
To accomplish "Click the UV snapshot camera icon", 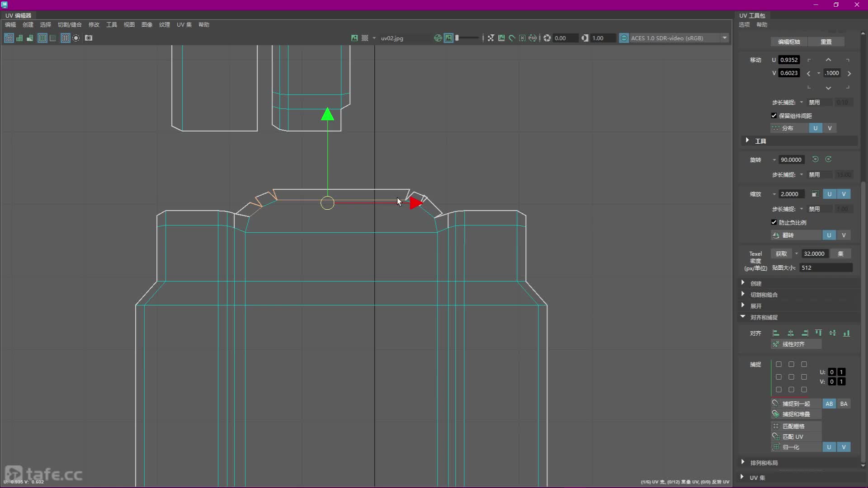I will tap(89, 38).
